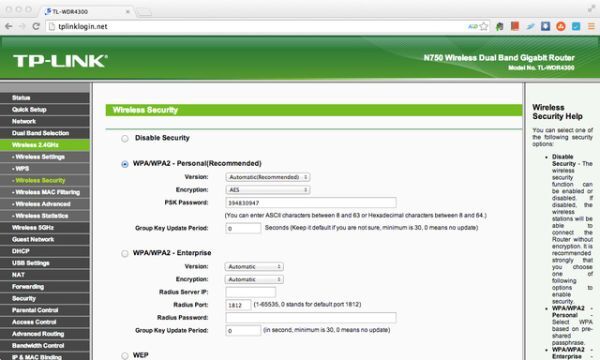Reload the page with the refresh icon
Viewport: 600px width, 360px height.
[x=36, y=26]
